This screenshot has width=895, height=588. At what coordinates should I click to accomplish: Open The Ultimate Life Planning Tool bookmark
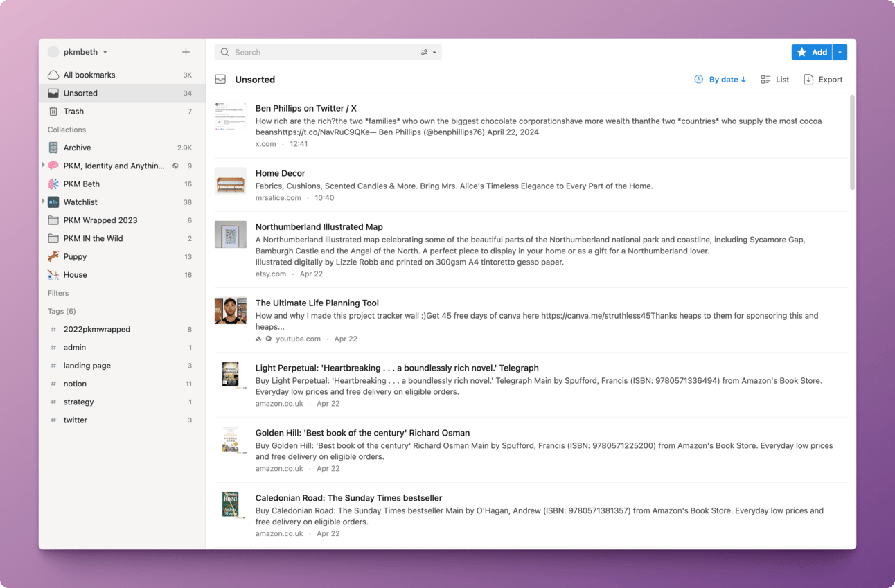tap(317, 303)
